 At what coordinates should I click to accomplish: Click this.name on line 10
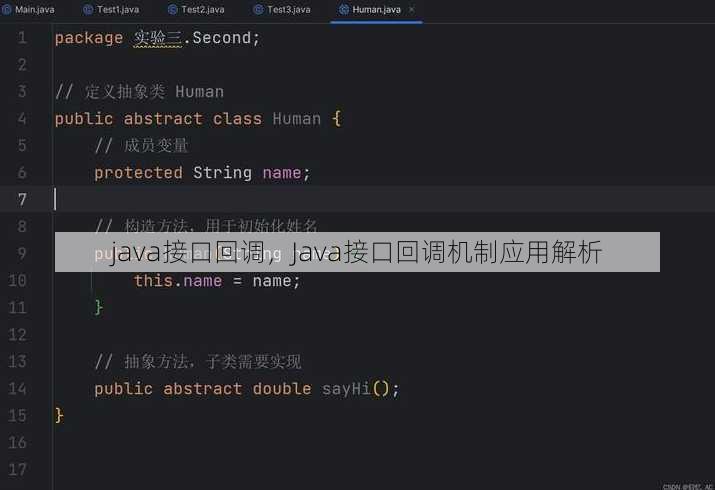click(178, 281)
